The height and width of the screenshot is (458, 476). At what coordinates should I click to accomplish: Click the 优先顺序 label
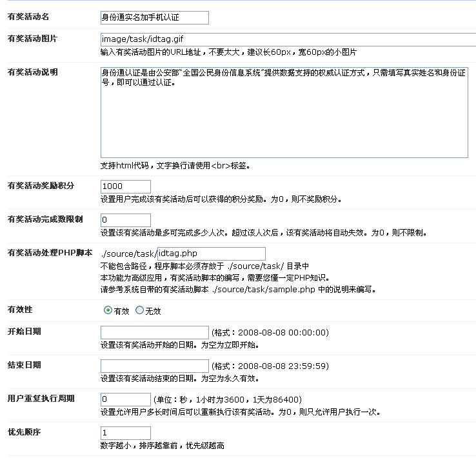point(25,432)
